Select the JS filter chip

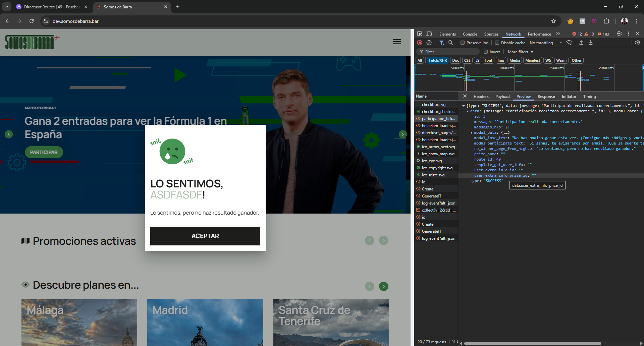point(477,60)
